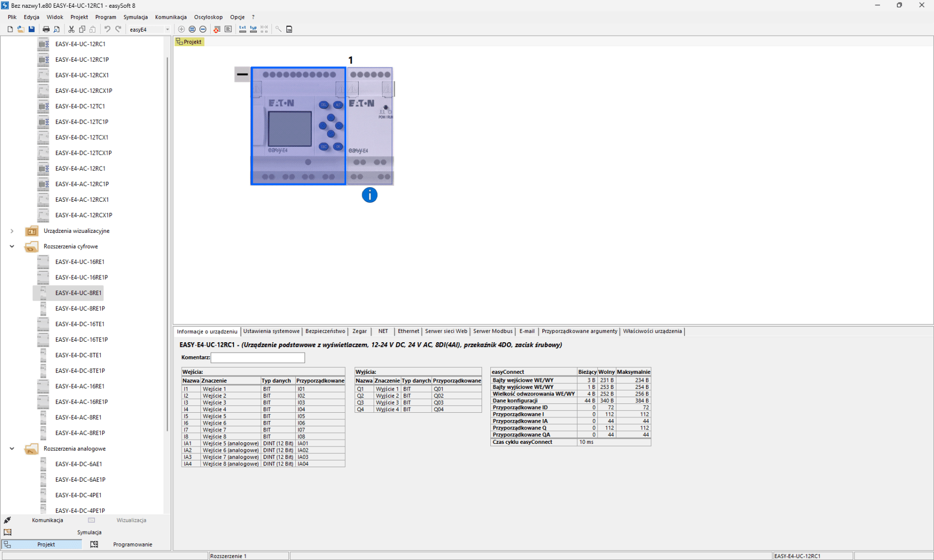Create a new project file
This screenshot has height=560, width=934.
(10, 30)
